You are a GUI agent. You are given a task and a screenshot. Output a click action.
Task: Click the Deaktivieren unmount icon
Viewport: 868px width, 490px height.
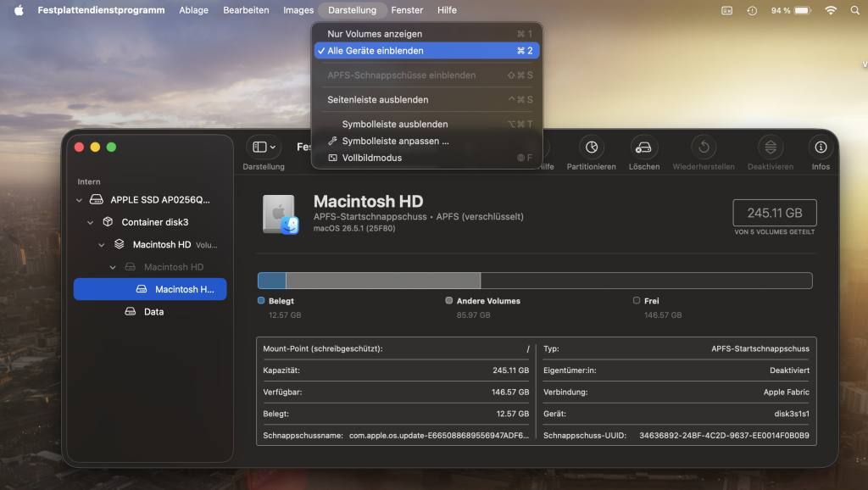771,147
